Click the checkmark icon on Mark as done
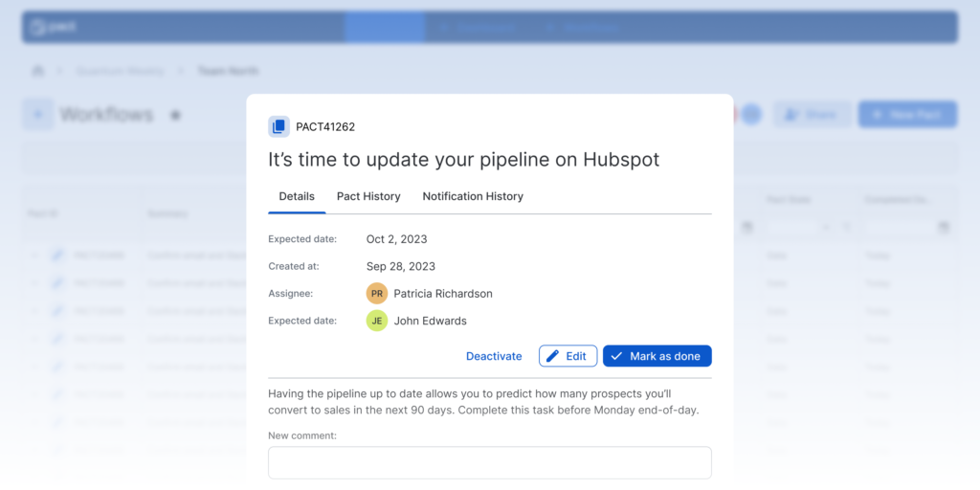The width and height of the screenshot is (980, 490). click(x=616, y=356)
